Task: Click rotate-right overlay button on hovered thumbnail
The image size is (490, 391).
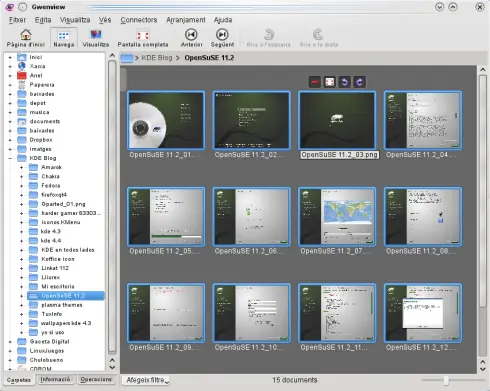Action: point(360,82)
